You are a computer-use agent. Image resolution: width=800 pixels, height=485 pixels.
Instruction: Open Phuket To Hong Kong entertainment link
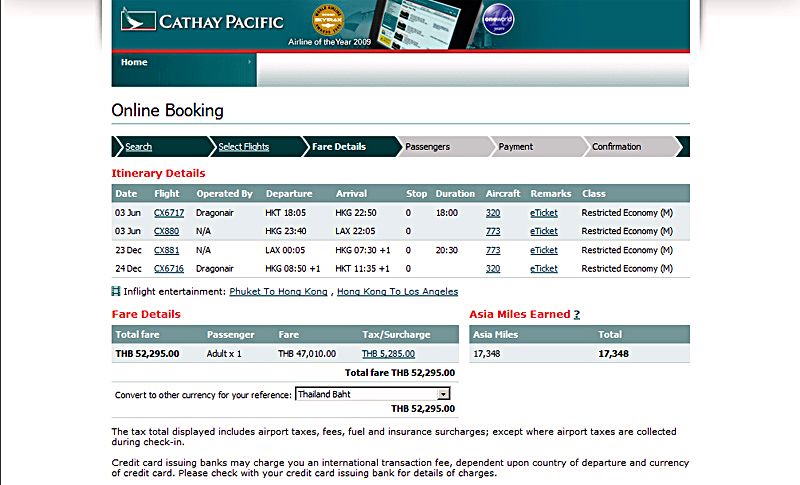coord(279,292)
